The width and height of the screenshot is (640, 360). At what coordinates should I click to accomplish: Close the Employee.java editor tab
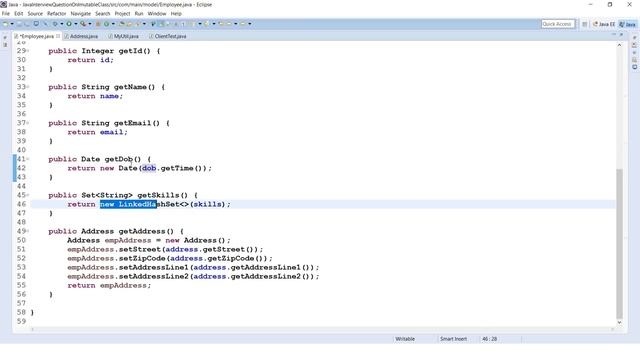tap(58, 36)
